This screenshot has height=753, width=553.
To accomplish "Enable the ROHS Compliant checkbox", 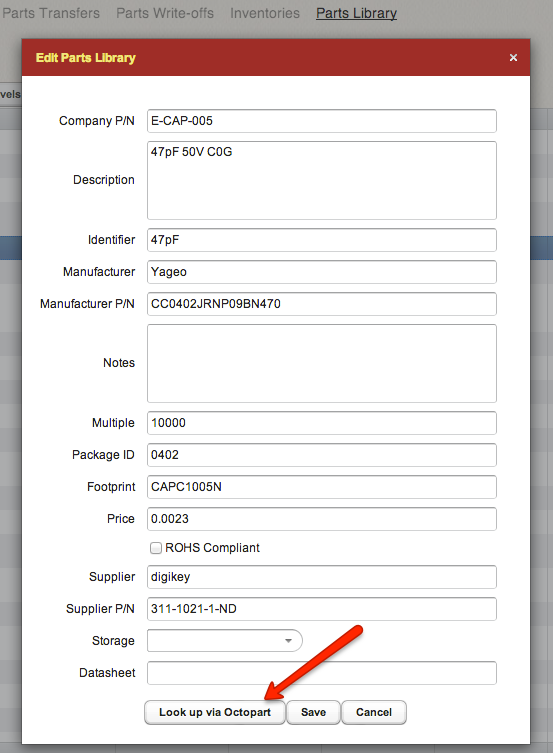I will tap(156, 548).
